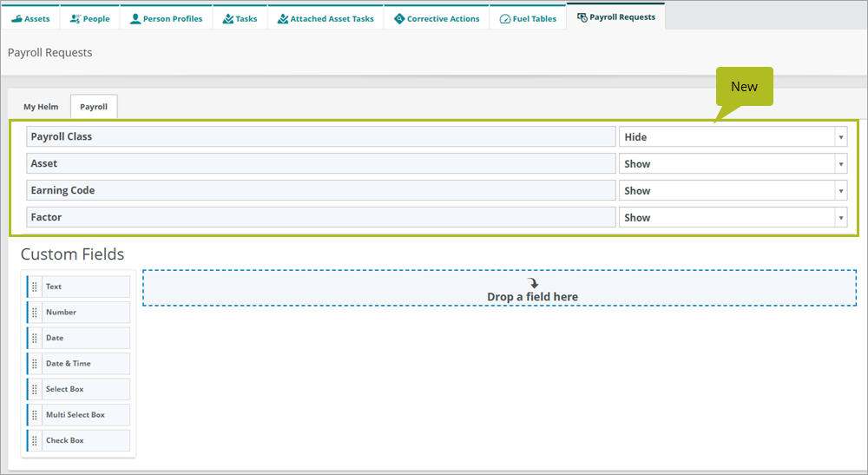Click drag handle of Date field
Viewport: 868px width, 475px height.
click(x=35, y=338)
